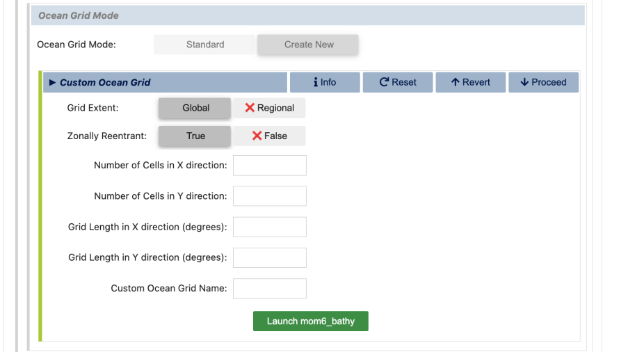
Task: Choose Standard ocean grid mode
Action: (205, 45)
